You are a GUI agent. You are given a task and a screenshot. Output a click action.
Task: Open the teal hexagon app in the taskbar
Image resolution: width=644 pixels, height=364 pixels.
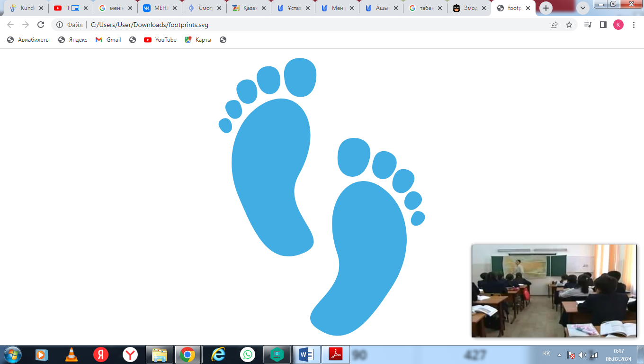277,354
